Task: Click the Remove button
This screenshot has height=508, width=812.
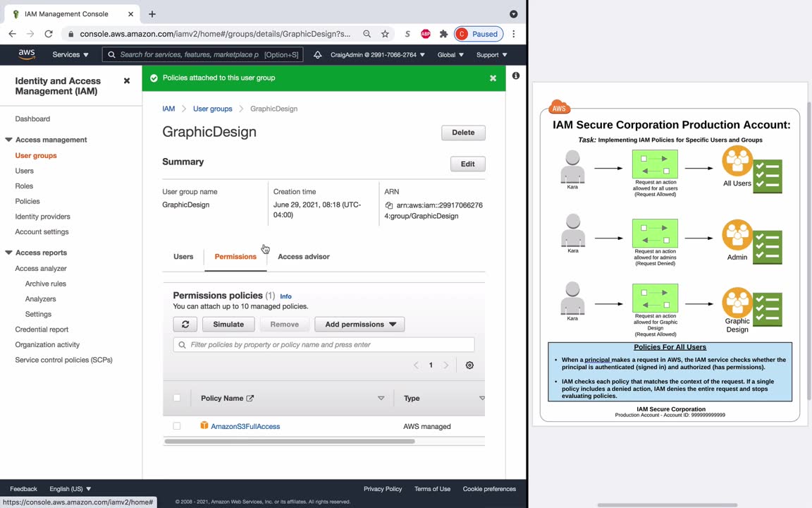Action: click(284, 324)
